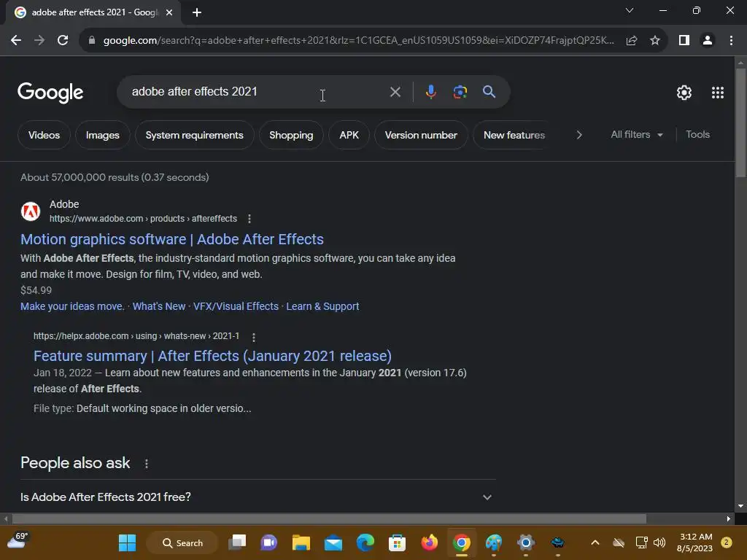Open Make your ideas move sitelink
747x560 pixels.
[72, 306]
